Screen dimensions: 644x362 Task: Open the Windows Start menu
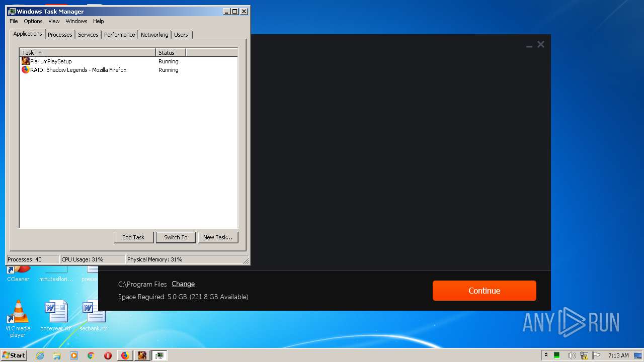[14, 355]
